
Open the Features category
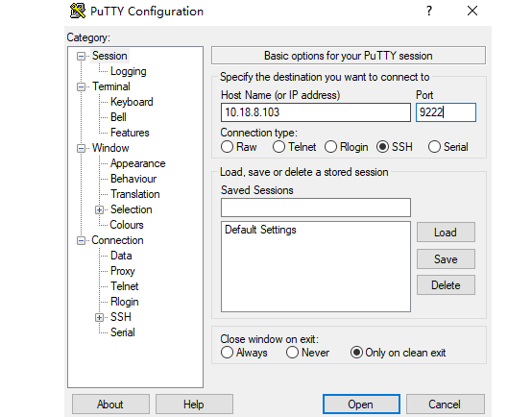tap(130, 133)
